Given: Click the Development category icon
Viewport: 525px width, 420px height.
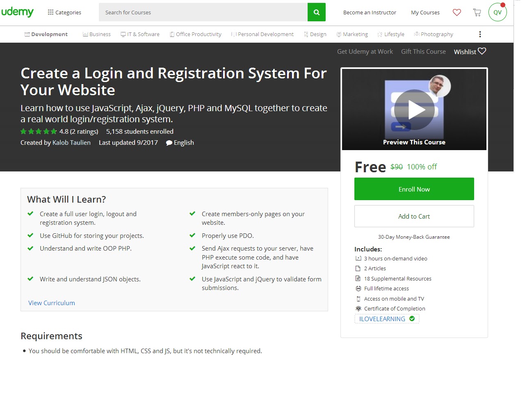Looking at the screenshot, I should [27, 34].
